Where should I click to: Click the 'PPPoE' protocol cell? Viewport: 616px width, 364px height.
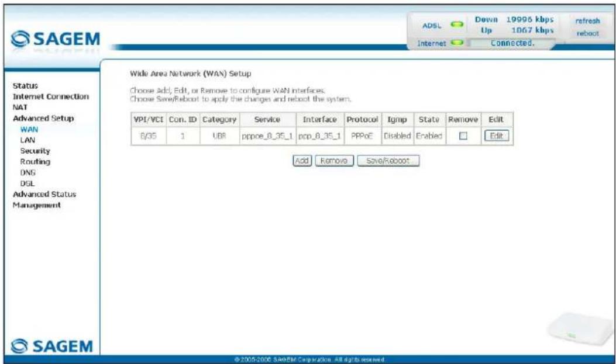coord(362,136)
